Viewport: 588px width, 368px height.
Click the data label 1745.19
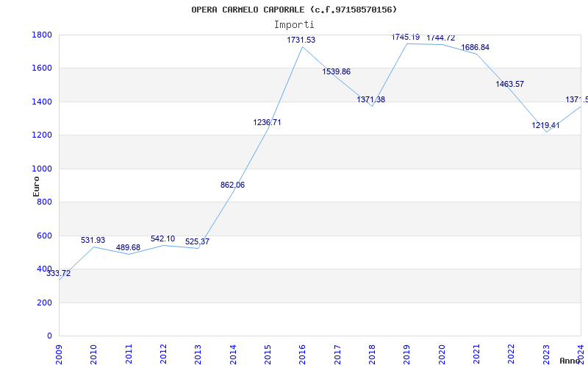click(x=406, y=38)
